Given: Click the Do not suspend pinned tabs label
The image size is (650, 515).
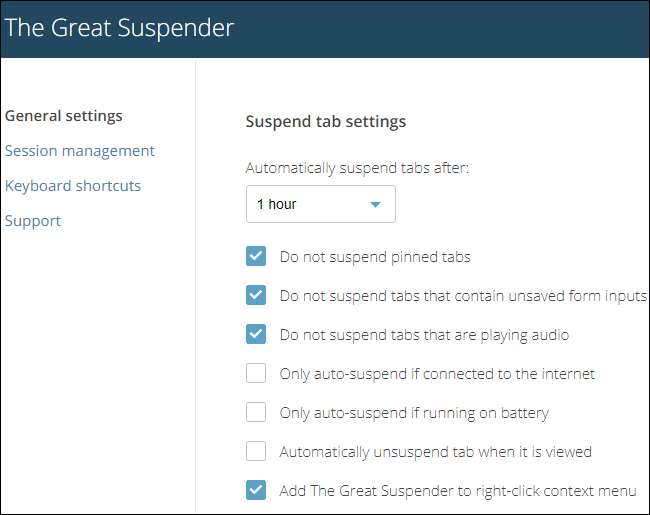Looking at the screenshot, I should coord(375,257).
